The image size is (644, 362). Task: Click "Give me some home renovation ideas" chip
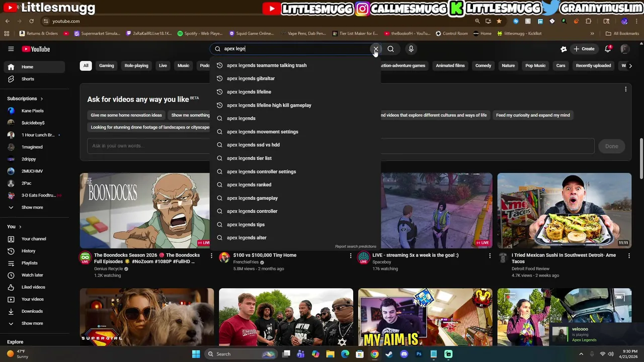[126, 115]
